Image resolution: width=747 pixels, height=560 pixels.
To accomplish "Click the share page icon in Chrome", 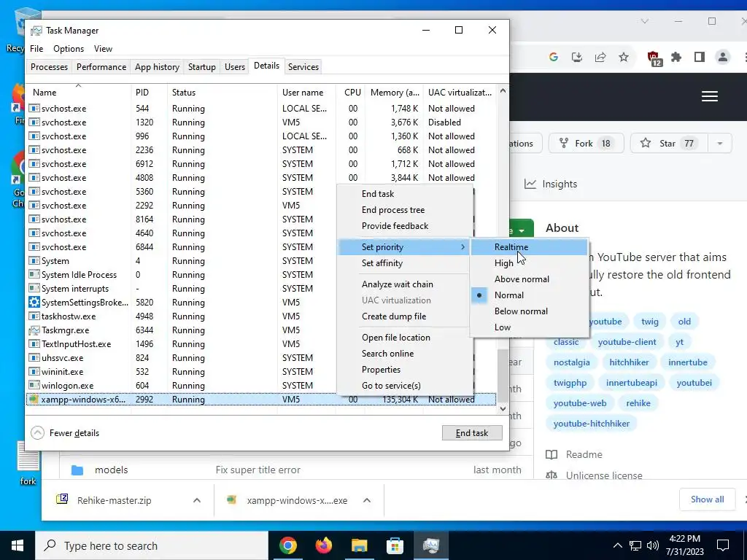I will click(x=600, y=57).
